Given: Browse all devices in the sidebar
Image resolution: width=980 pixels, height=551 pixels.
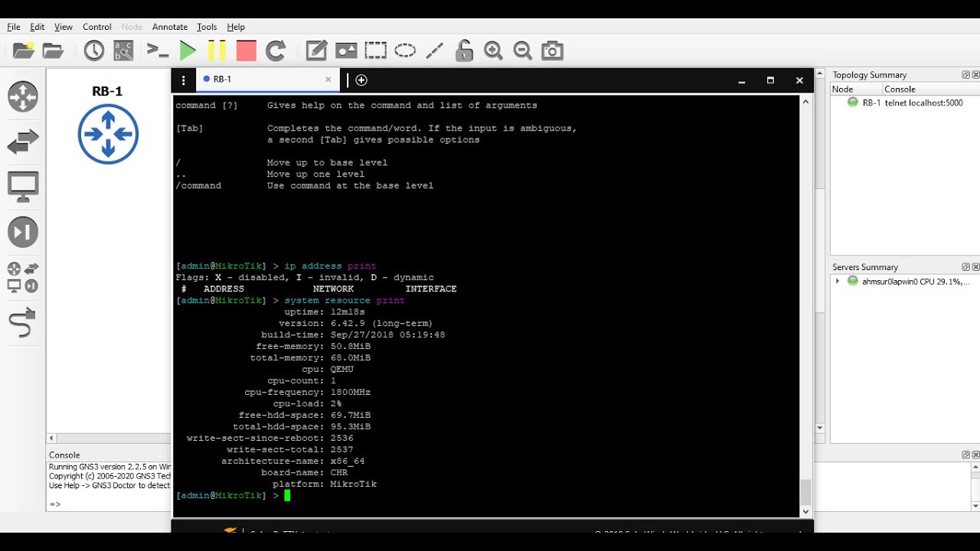Looking at the screenshot, I should [23, 277].
